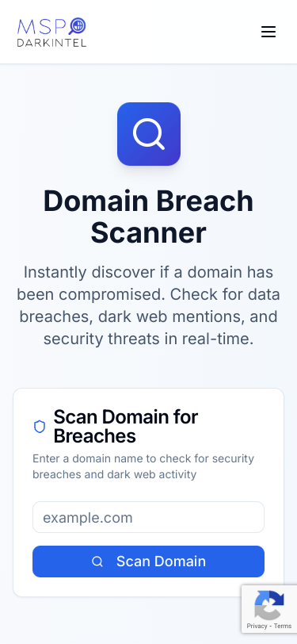Click the reCAPTCHA badge box

click(269, 609)
